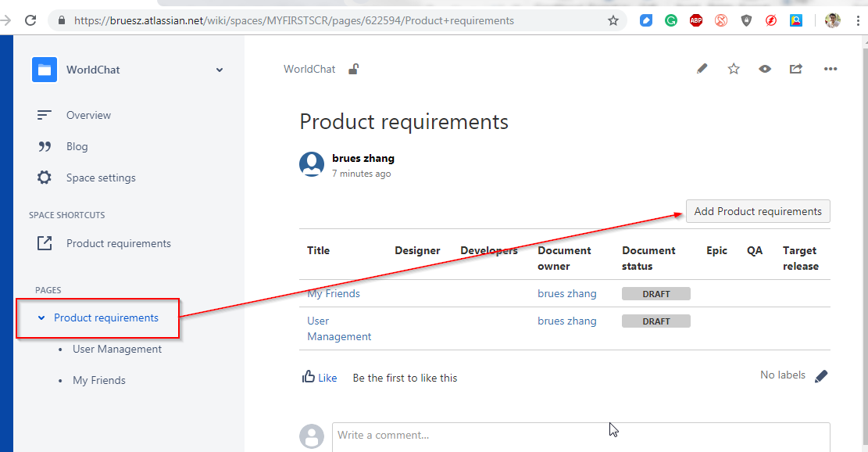Click the Document owner column header

point(564,258)
